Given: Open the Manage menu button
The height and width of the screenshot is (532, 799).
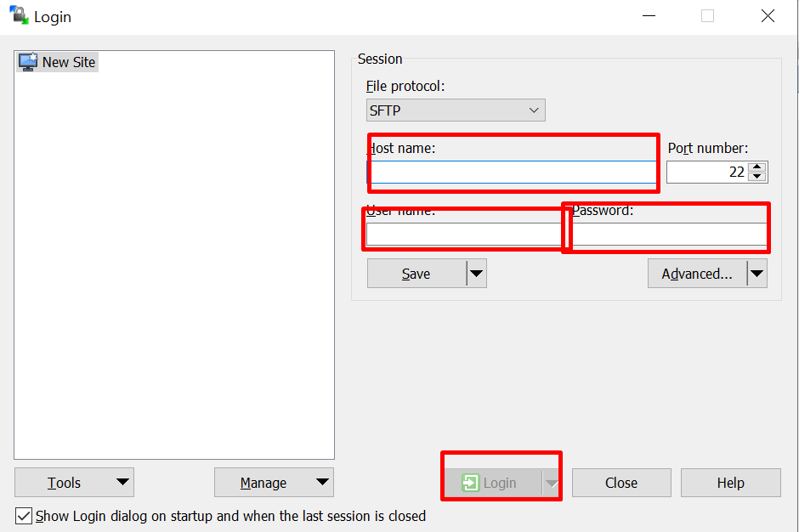Looking at the screenshot, I should pos(275,483).
